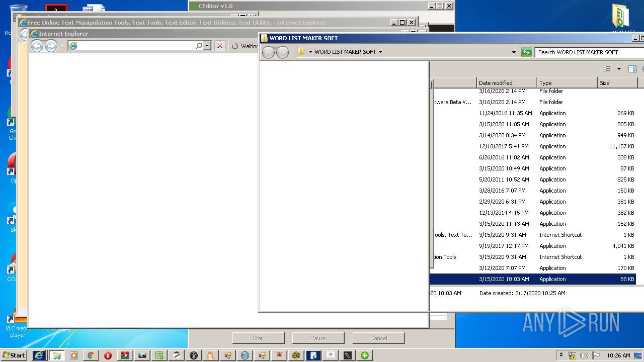Open Opera browser from the taskbar

click(x=108, y=355)
